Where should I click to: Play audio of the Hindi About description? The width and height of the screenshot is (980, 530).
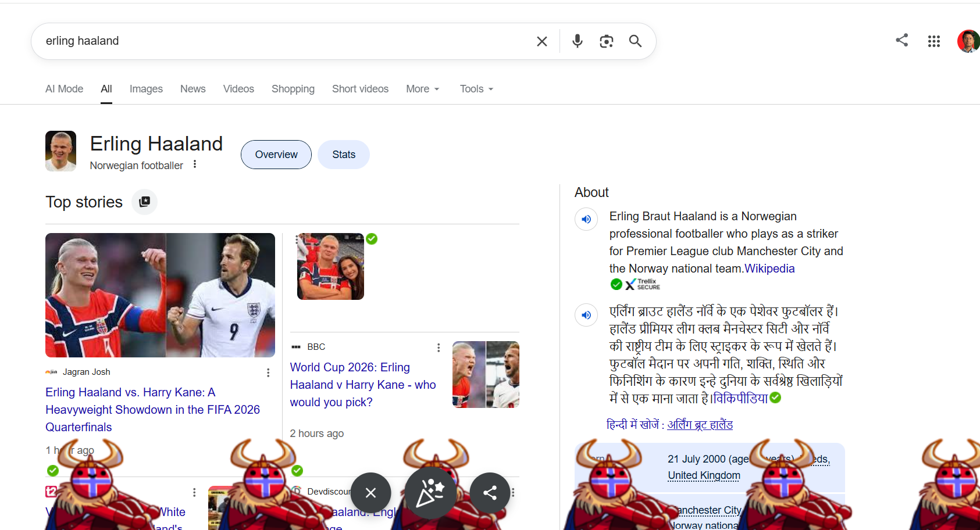click(x=586, y=315)
